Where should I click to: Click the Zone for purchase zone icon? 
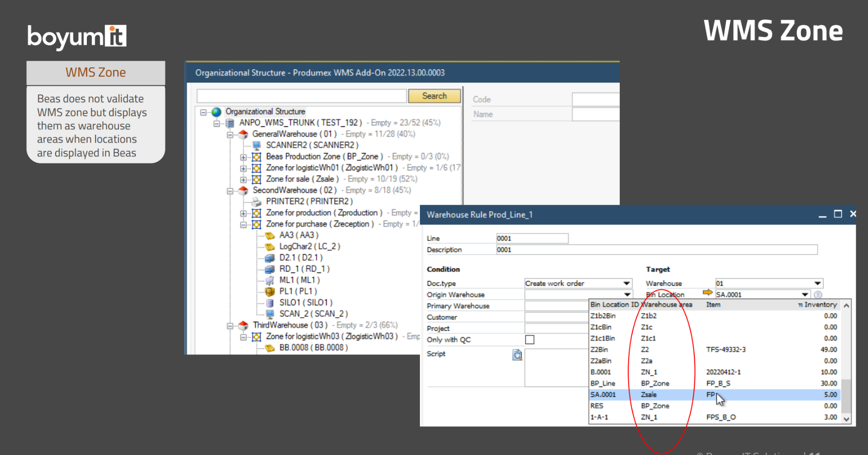pos(257,225)
